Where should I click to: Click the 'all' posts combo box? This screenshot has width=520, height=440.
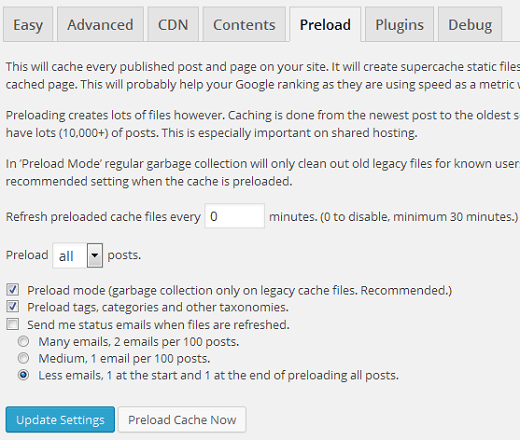coord(77,255)
